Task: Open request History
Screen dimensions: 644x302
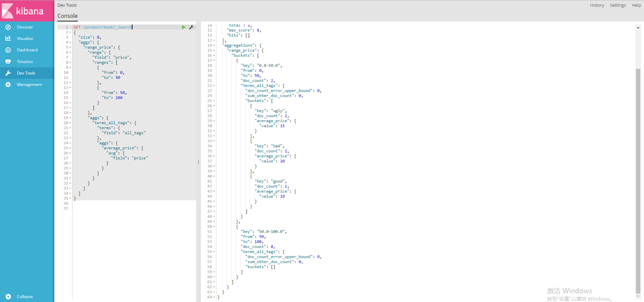Action: point(597,5)
